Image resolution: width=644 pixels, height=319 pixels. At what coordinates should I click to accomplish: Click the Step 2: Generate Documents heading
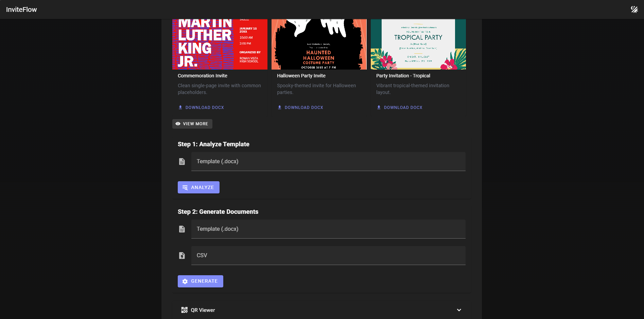click(x=218, y=212)
